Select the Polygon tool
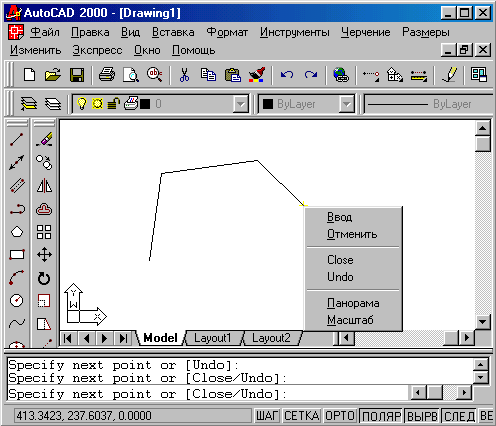This screenshot has height=426, width=496. coord(17,232)
